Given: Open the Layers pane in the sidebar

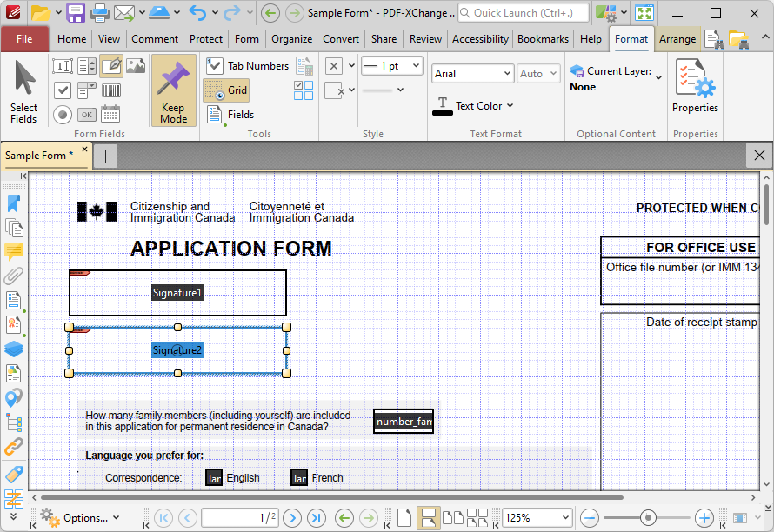Looking at the screenshot, I should [14, 349].
